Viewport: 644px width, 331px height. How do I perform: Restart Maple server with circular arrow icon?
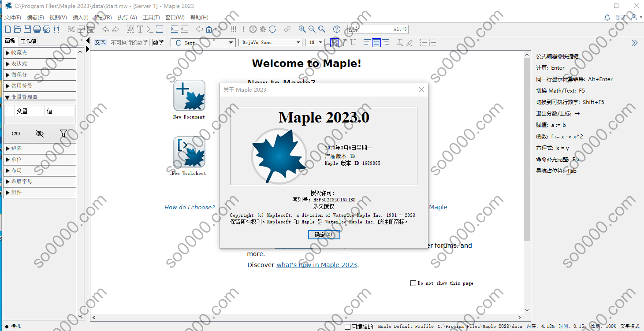point(272,29)
